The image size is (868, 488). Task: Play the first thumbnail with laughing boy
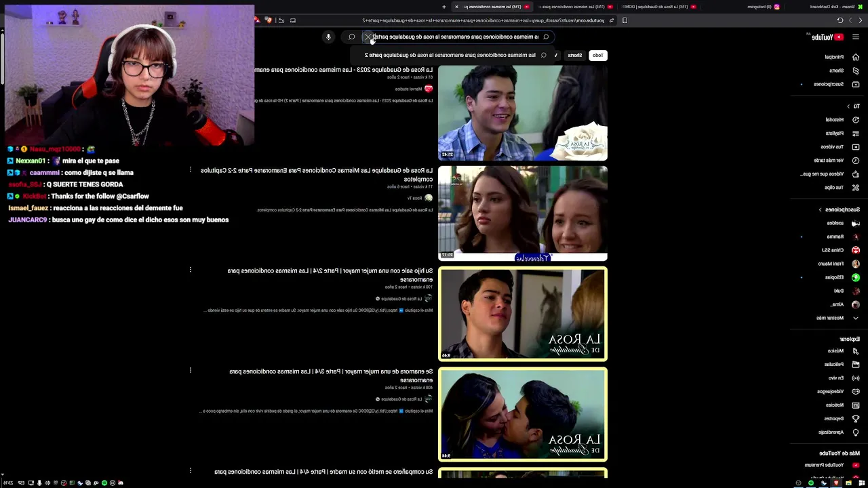click(523, 113)
